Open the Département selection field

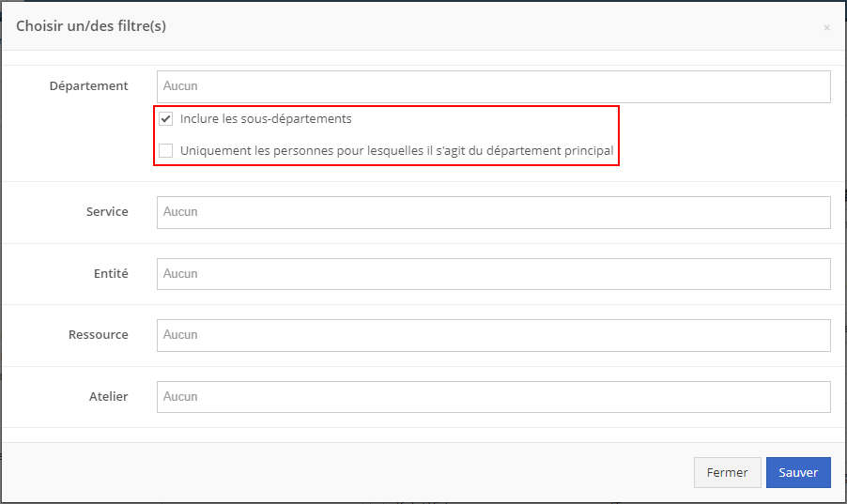493,86
